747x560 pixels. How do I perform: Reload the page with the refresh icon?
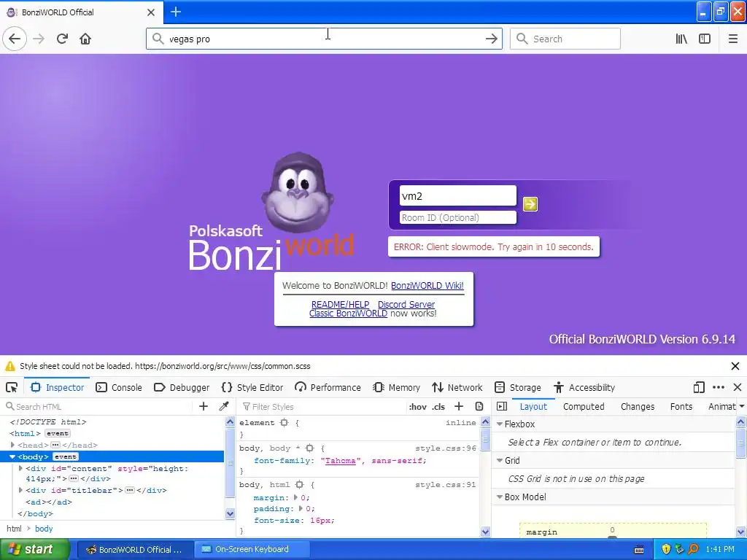point(62,39)
